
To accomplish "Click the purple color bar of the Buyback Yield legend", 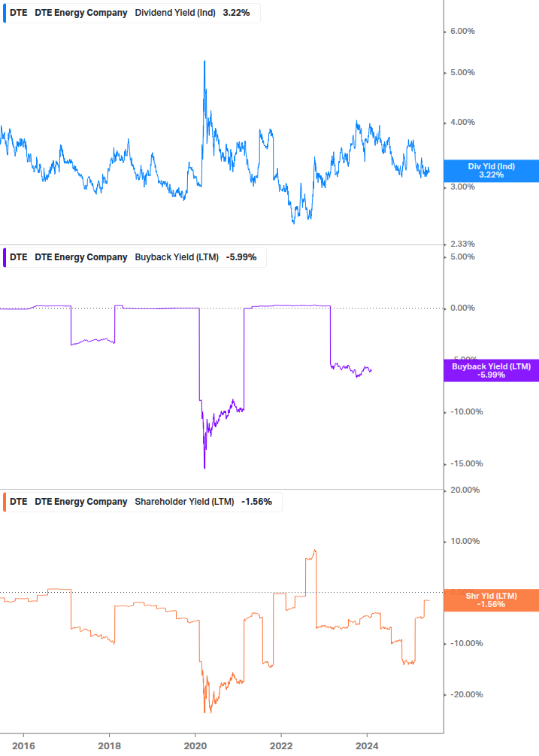I will tap(5, 257).
